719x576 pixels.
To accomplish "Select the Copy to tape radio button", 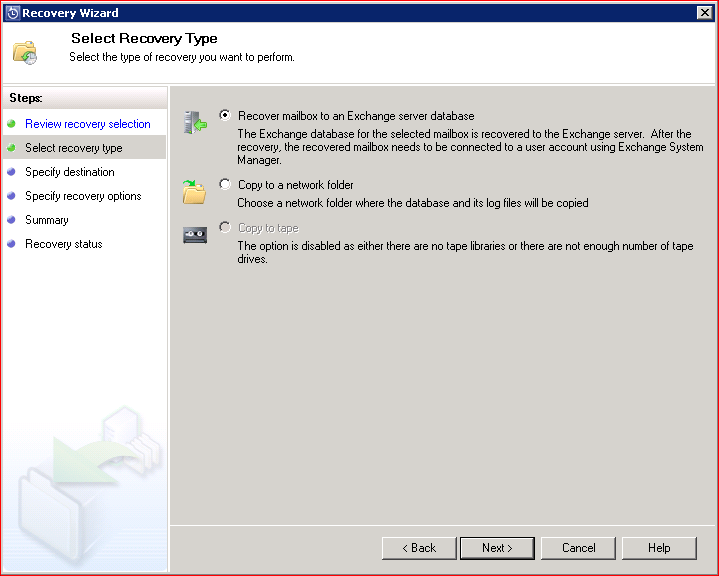I will click(x=225, y=228).
